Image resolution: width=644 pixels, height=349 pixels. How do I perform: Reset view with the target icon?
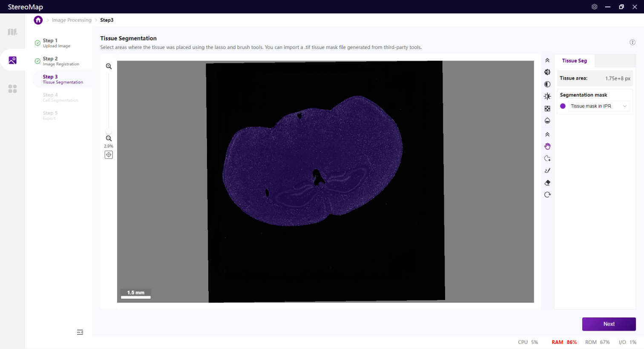(x=109, y=155)
